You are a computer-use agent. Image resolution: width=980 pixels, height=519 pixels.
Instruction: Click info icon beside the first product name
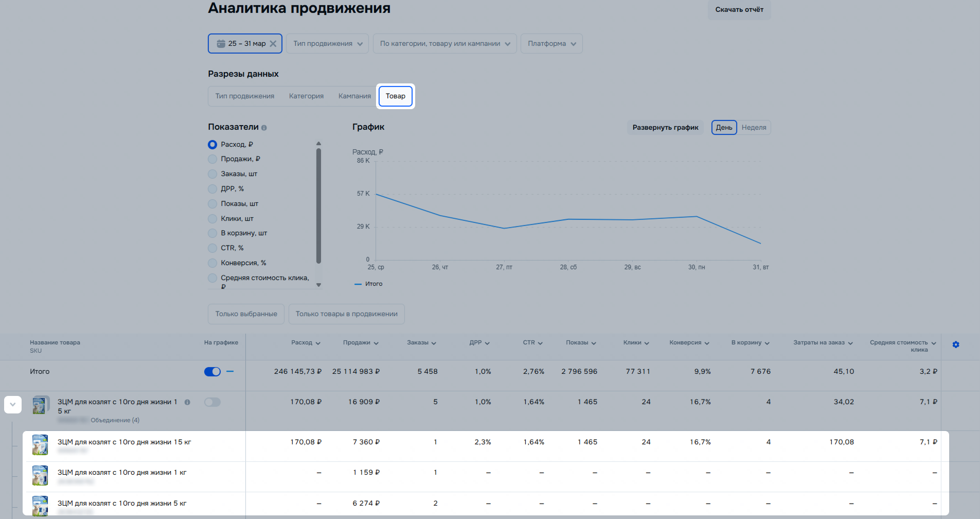[x=187, y=402]
